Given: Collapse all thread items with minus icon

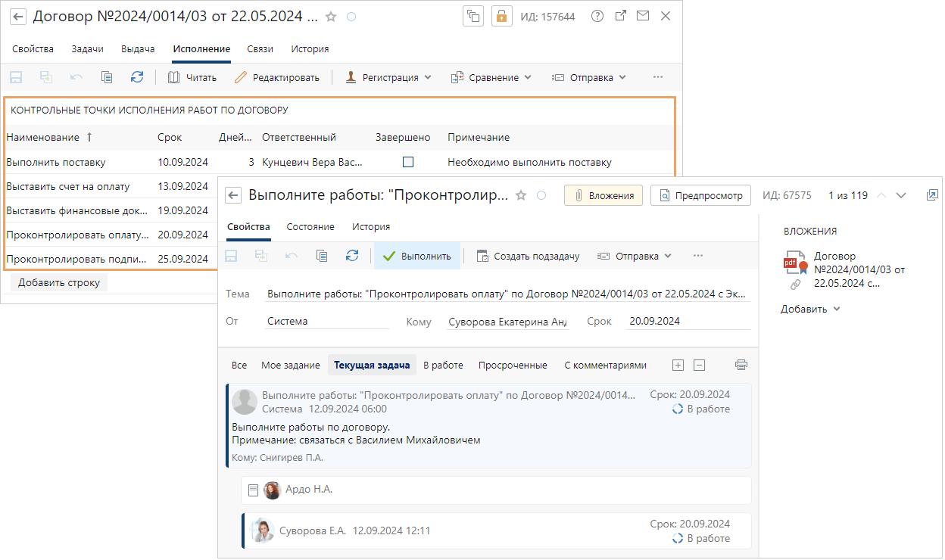Looking at the screenshot, I should pyautogui.click(x=700, y=365).
